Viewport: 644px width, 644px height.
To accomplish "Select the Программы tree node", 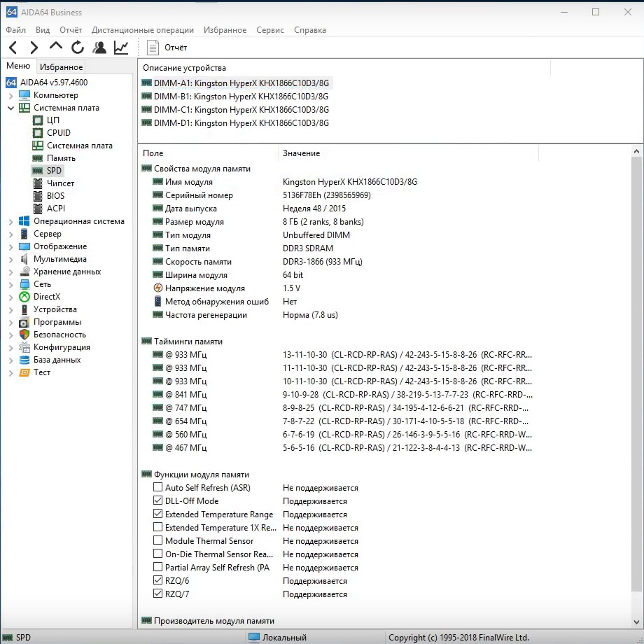I will (x=57, y=322).
